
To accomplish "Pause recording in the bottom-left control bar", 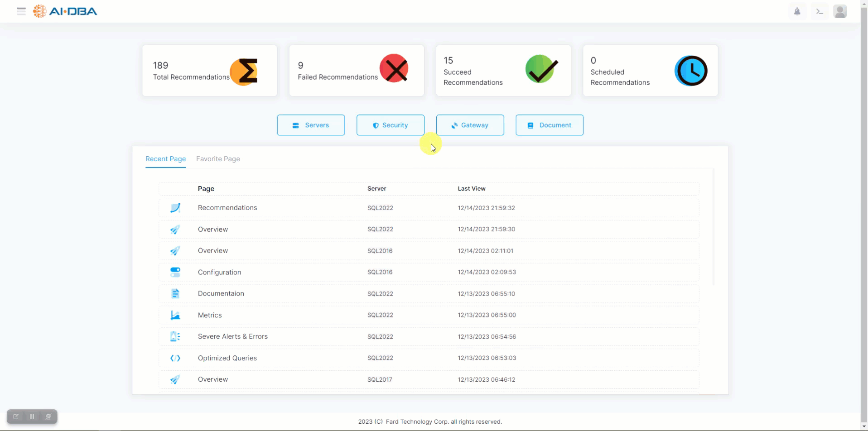I will [x=32, y=417].
